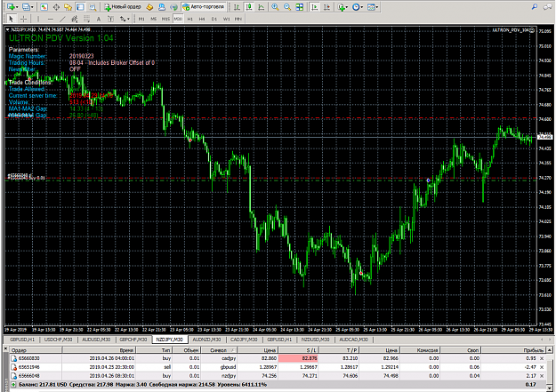Select the Fibonacci retracement tool
This screenshot has width=556, height=392.
[86, 19]
